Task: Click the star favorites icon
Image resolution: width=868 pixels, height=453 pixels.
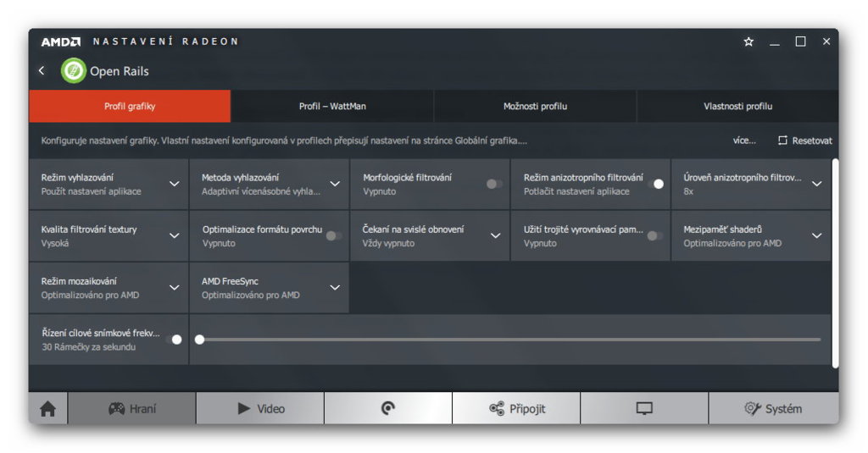Action: [x=748, y=41]
